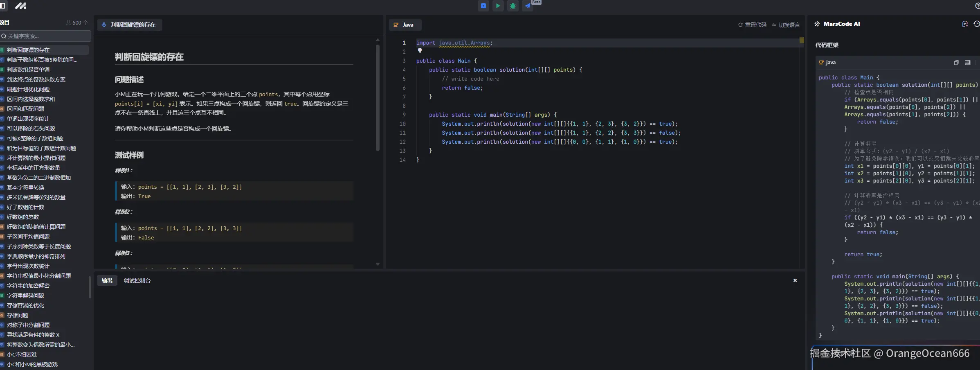This screenshot has height=370, width=980.
Task: Focus the 关键字搜索 search field
Action: click(46, 36)
